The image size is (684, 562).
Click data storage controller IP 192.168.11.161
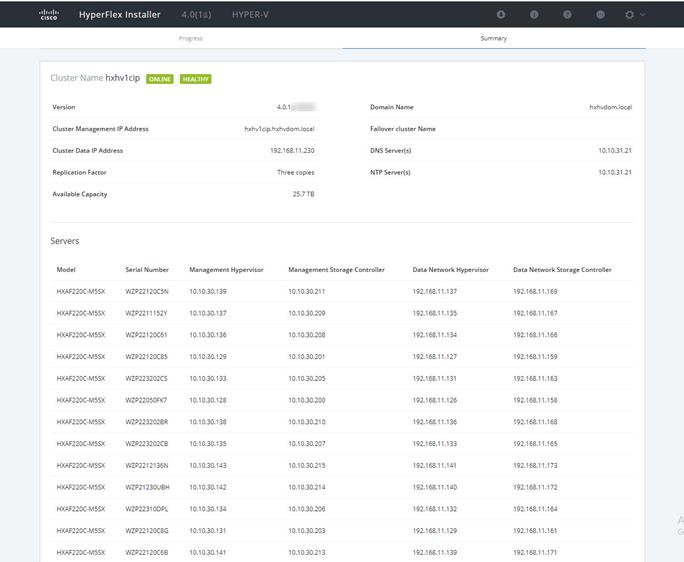(535, 531)
